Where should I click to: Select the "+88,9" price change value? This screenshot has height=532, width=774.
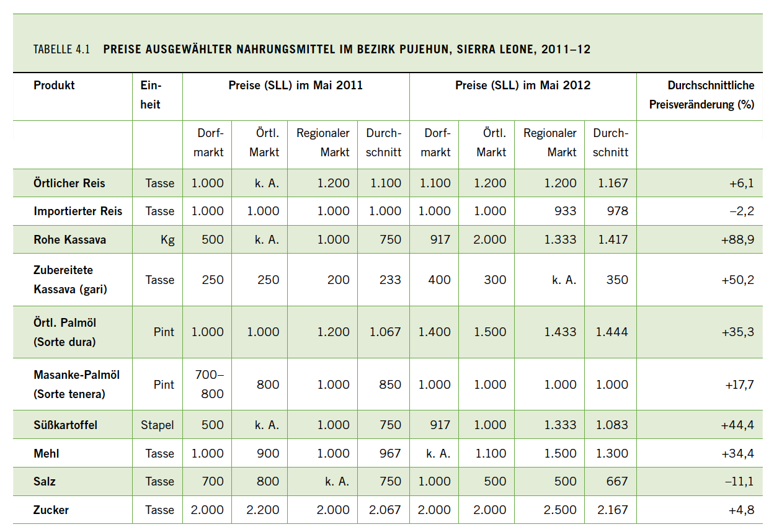click(738, 239)
